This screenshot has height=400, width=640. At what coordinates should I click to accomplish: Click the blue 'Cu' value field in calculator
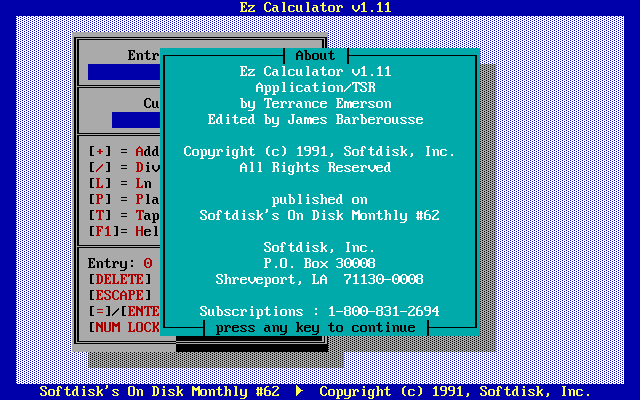click(136, 120)
